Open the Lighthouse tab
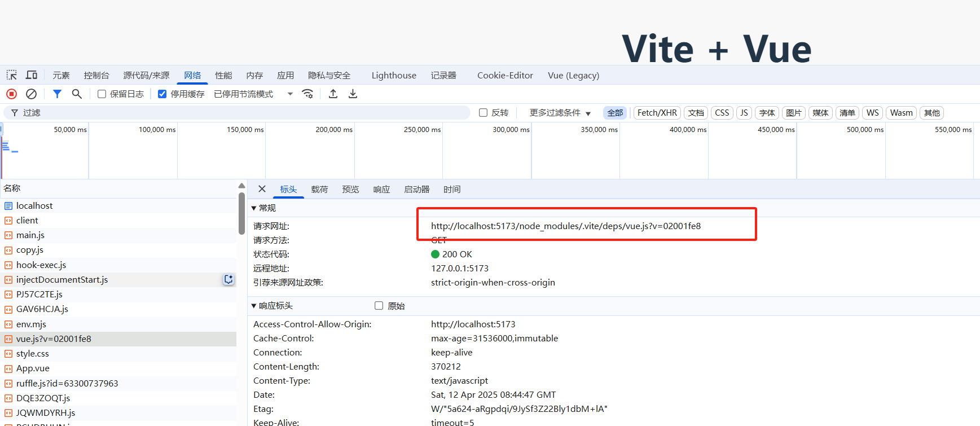The image size is (980, 426). (394, 75)
